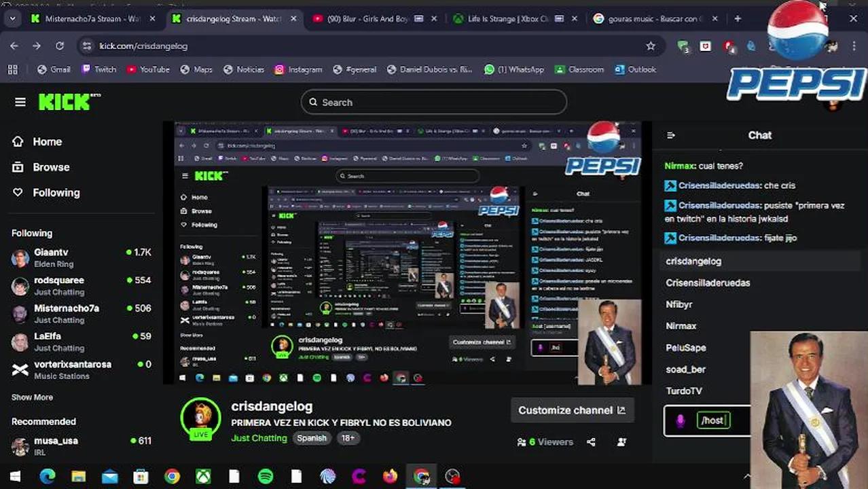
Task: Open Firefox from taskbar
Action: click(x=390, y=476)
